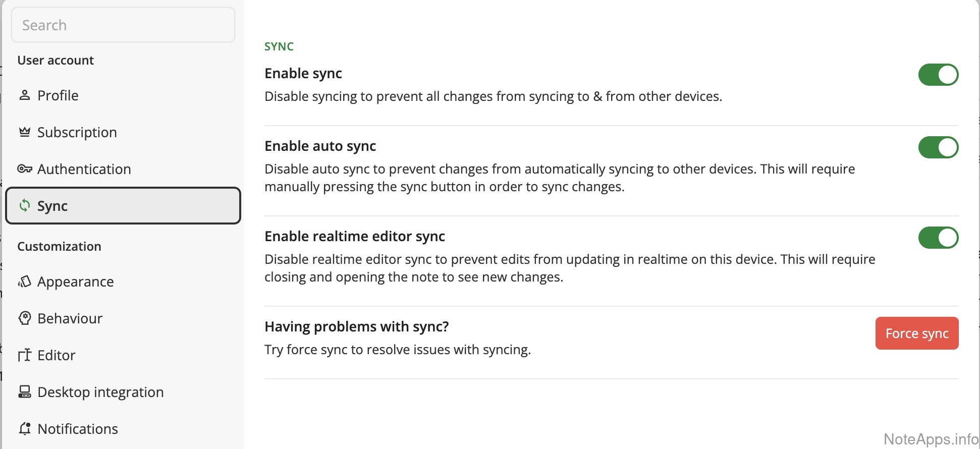Turn off the Enable sync toggle
Viewport: 980px width, 449px height.
938,75
